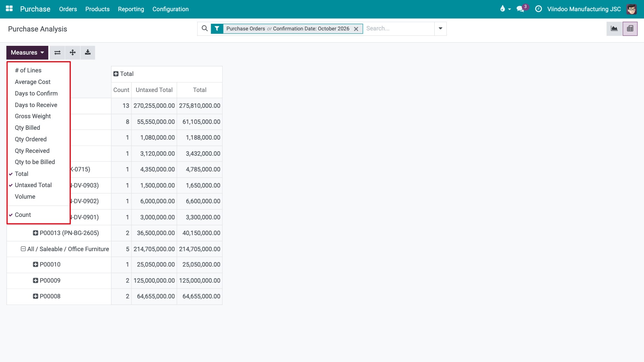Open the apps grid home menu
Viewport: 644px width, 362px height.
9,9
